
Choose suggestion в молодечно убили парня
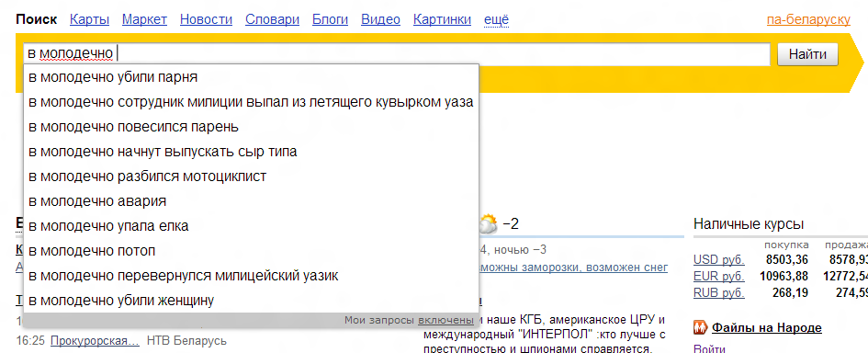(x=251, y=77)
